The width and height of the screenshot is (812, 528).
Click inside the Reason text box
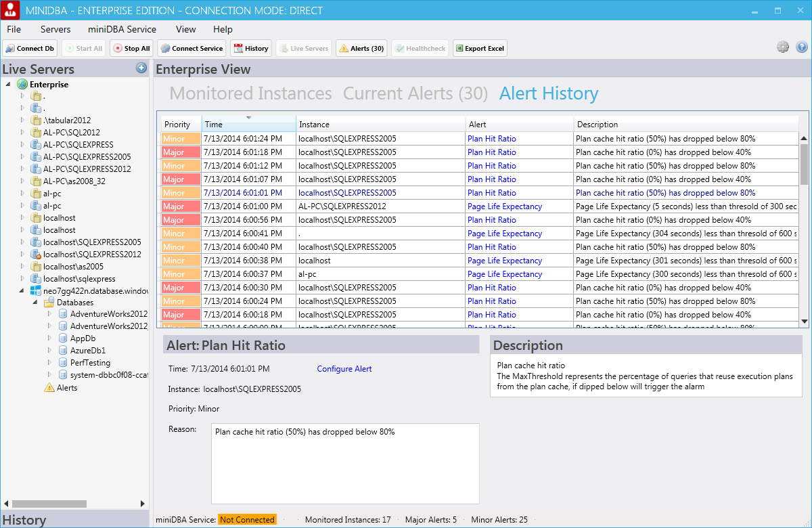pos(345,464)
